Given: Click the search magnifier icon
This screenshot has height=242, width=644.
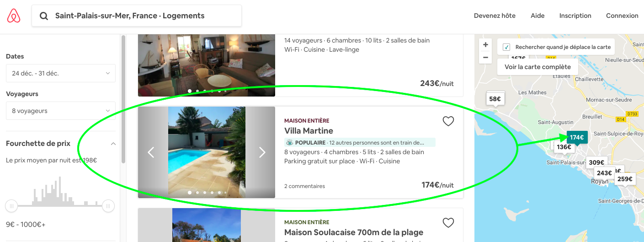Looking at the screenshot, I should [x=44, y=16].
